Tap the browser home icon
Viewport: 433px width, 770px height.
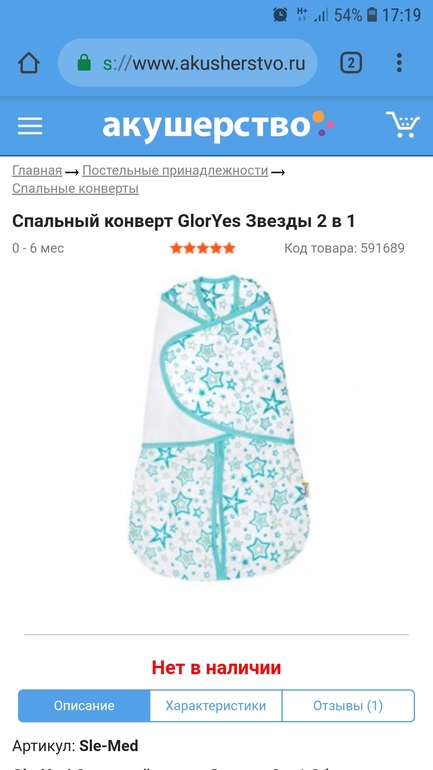pos(28,63)
